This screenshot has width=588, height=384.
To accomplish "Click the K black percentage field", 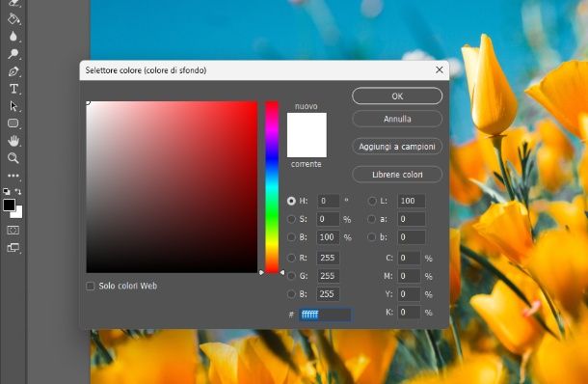I will pyautogui.click(x=409, y=312).
